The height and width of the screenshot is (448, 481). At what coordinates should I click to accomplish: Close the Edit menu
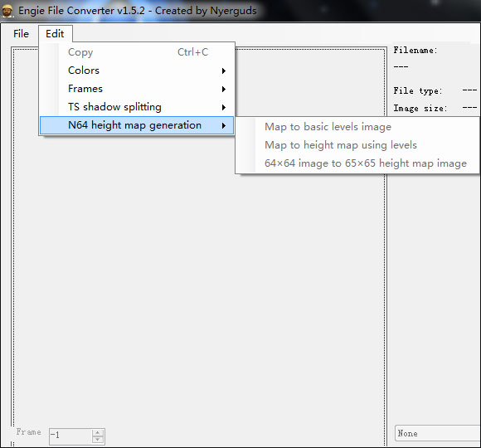(x=56, y=34)
